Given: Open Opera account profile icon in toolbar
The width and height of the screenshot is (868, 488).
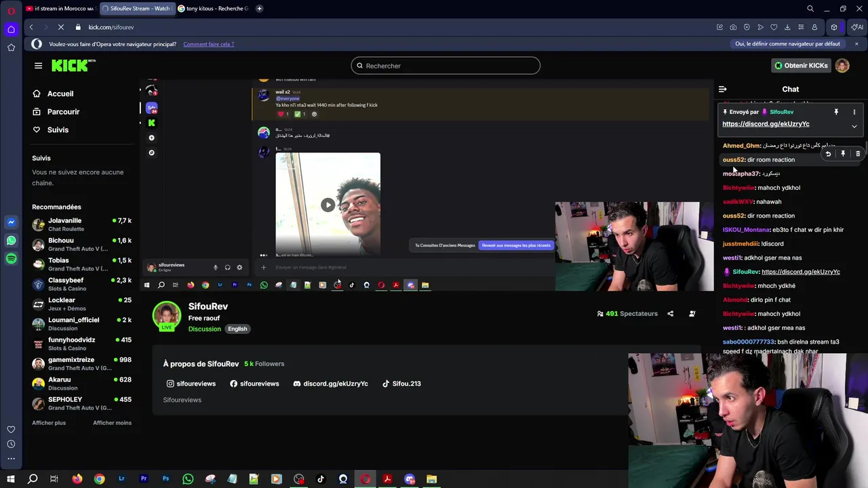Looking at the screenshot, I should [x=814, y=27].
